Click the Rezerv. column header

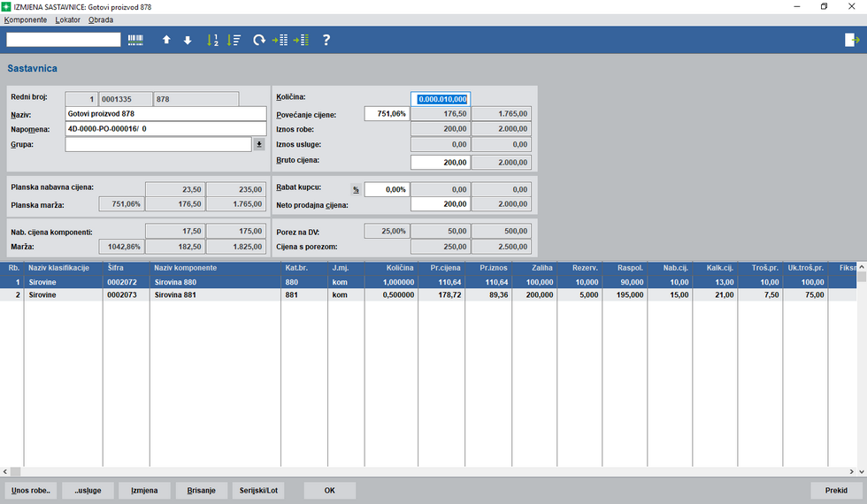coord(579,268)
